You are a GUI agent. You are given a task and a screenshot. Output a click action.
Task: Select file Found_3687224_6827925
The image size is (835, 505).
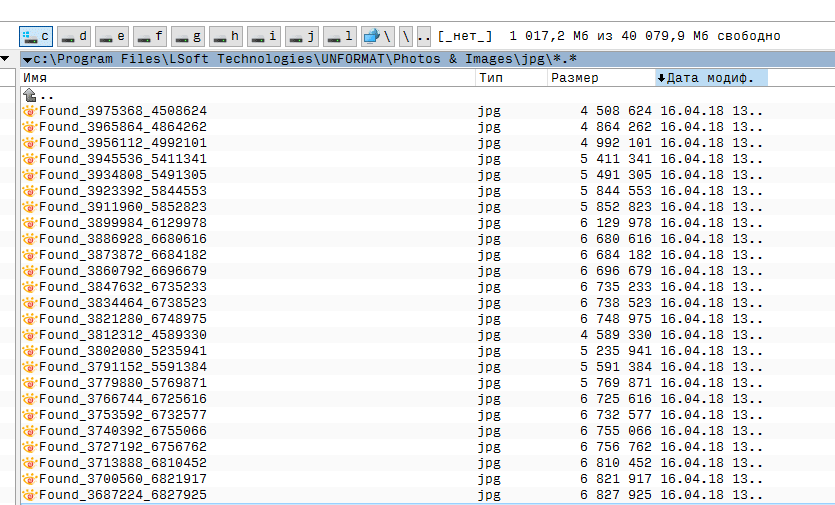[122, 495]
